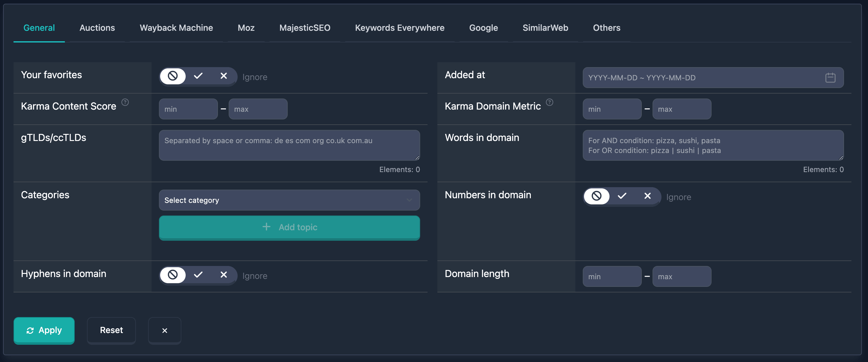Select checkmark option for Hyphens in domain

(x=198, y=275)
